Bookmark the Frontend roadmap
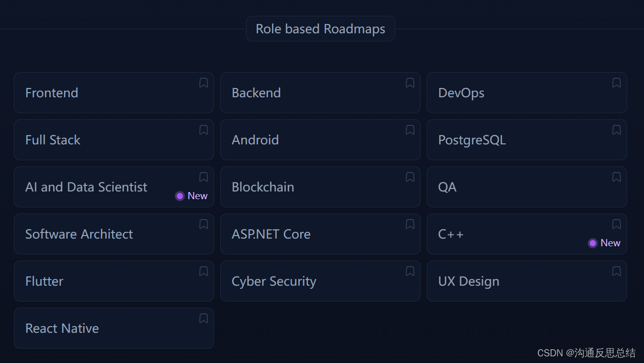This screenshot has height=363, width=644. click(203, 83)
